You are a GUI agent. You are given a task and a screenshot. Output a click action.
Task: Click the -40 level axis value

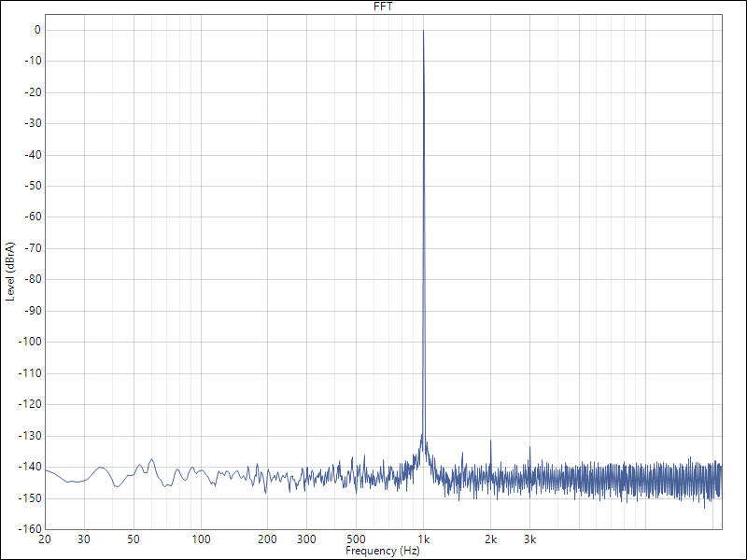tap(33, 155)
